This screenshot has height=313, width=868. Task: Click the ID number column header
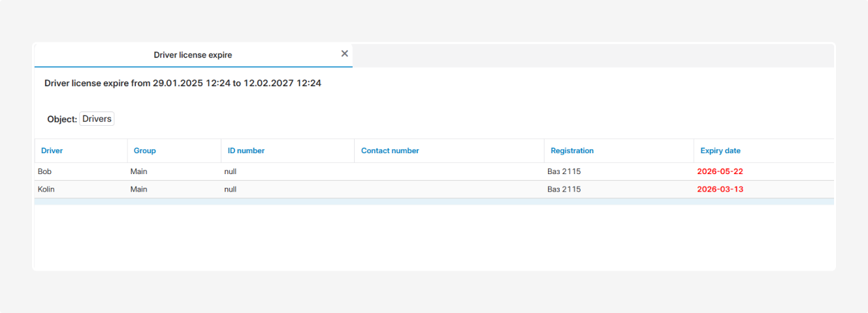246,151
